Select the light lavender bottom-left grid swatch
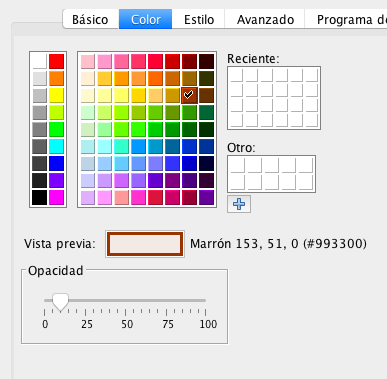 point(88,197)
